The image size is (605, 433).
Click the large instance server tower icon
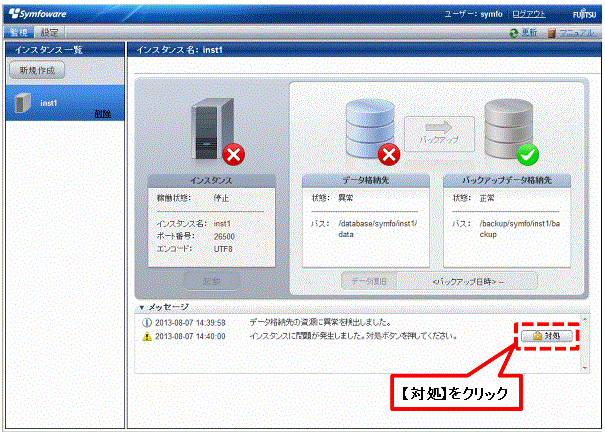pos(212,129)
